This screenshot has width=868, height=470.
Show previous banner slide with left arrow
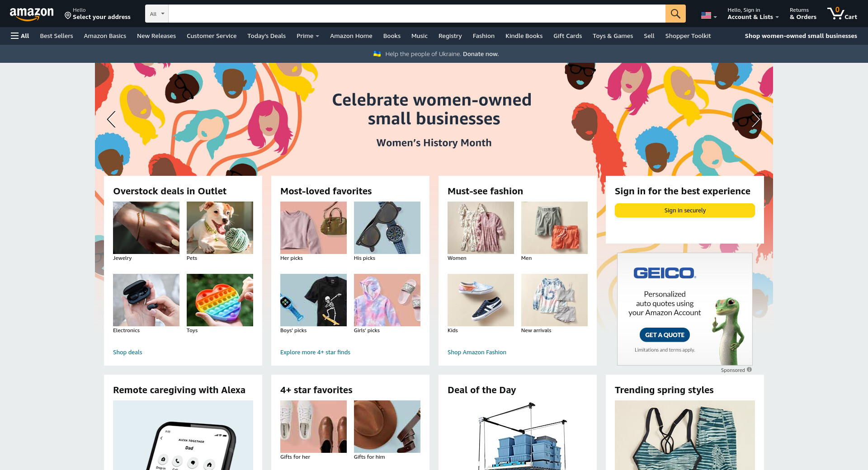point(111,119)
